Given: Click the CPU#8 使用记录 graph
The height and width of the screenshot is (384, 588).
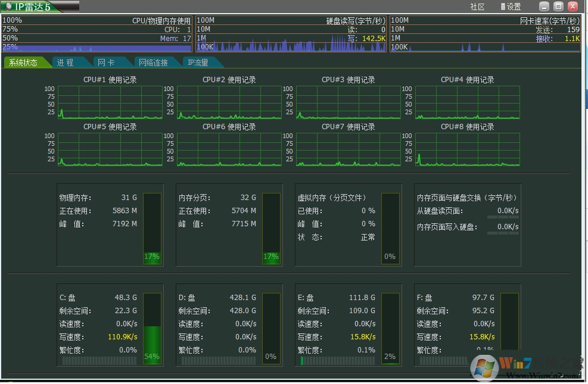Looking at the screenshot, I should (x=468, y=149).
